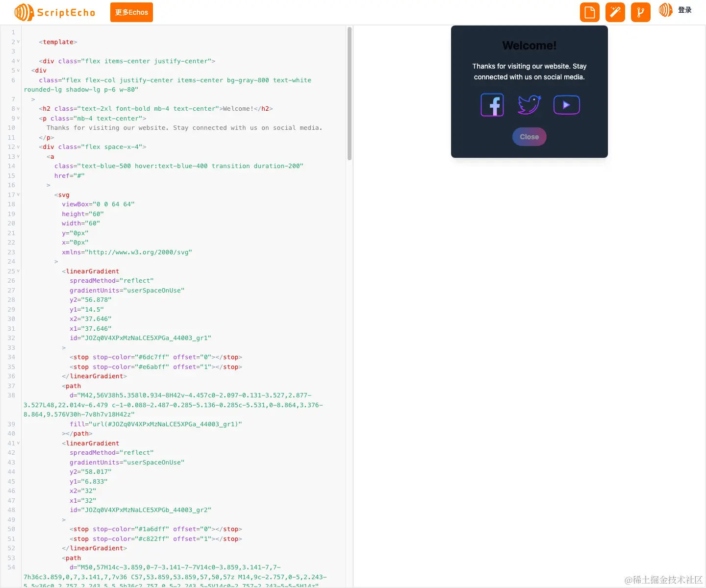Click the 登录 login link

tap(685, 10)
